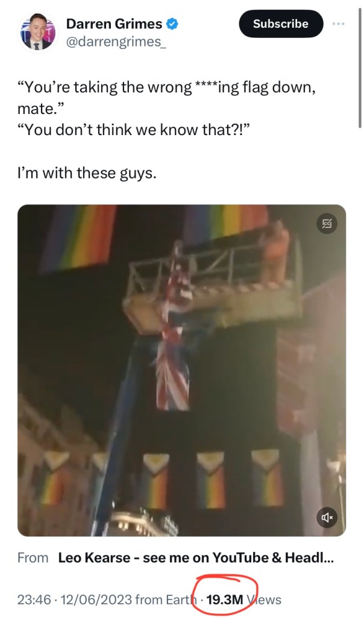The width and height of the screenshot is (364, 617).
Task: Open Leo Kearse source account link
Action: pos(195,557)
